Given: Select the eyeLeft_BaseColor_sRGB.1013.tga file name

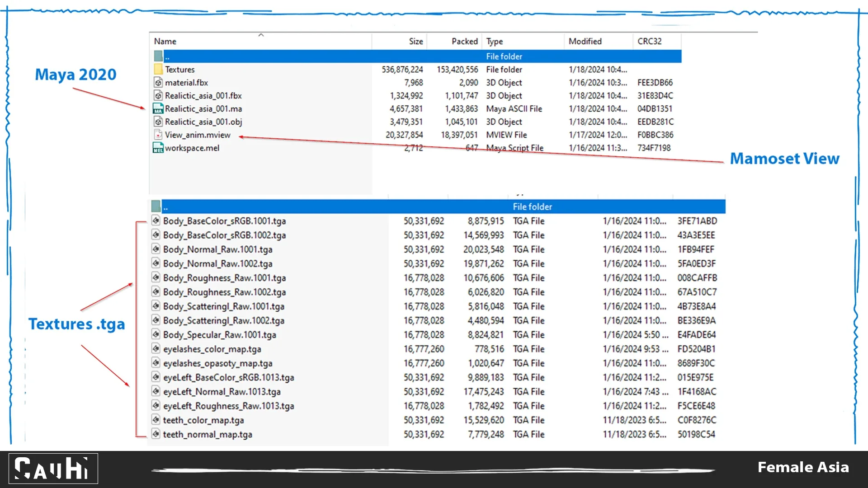Looking at the screenshot, I should (x=229, y=377).
